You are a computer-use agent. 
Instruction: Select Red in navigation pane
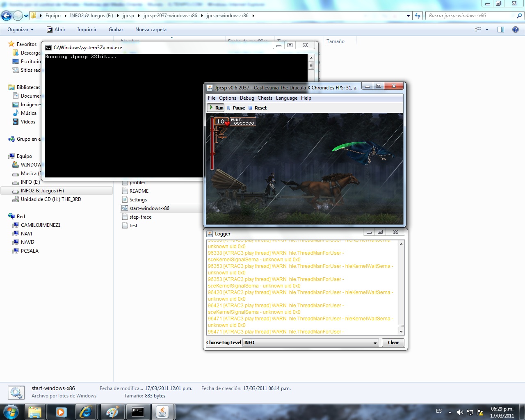21,217
